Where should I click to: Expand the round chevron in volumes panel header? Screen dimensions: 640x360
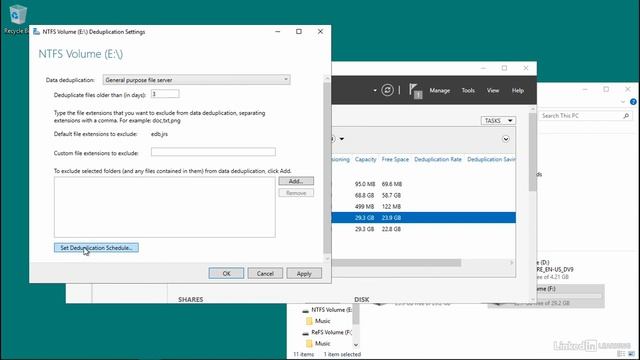[x=506, y=139]
